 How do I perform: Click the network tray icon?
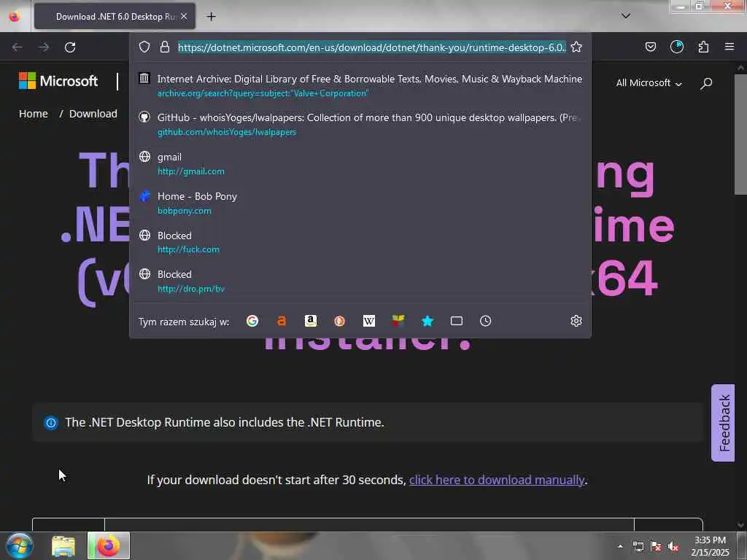pos(638,547)
